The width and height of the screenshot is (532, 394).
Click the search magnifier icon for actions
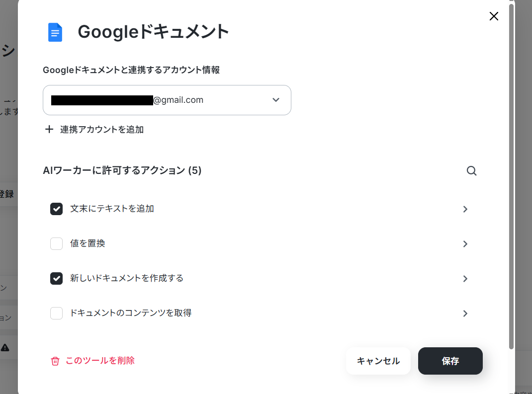click(471, 171)
